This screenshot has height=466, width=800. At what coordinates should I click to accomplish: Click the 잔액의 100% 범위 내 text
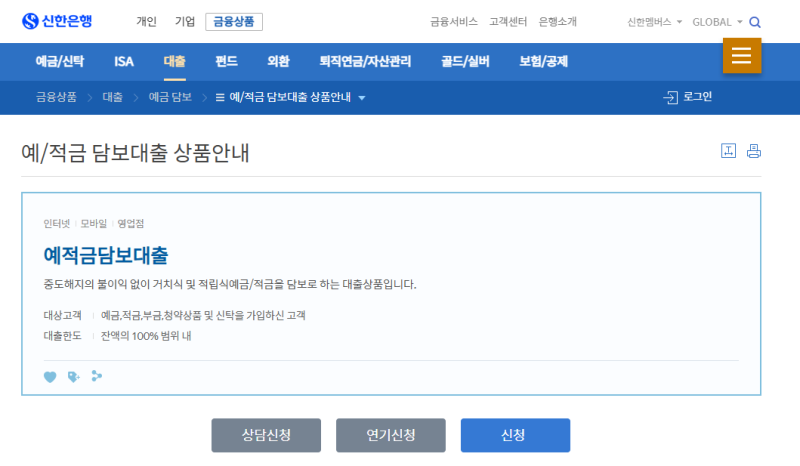(146, 336)
